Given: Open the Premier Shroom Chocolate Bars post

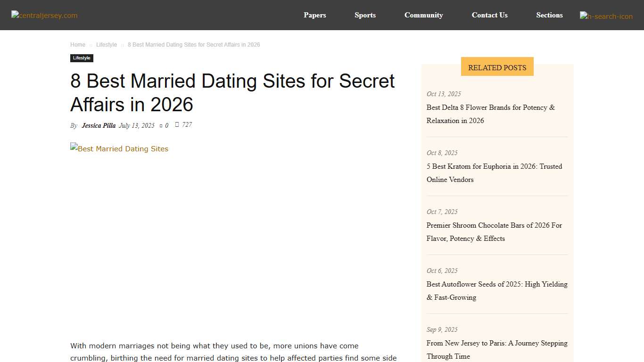Looking at the screenshot, I should pos(494,232).
